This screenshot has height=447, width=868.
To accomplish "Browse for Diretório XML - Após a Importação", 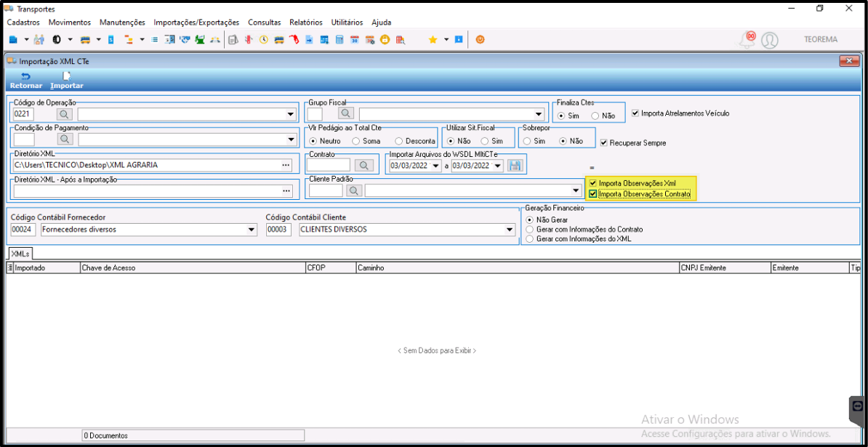I will coord(286,191).
